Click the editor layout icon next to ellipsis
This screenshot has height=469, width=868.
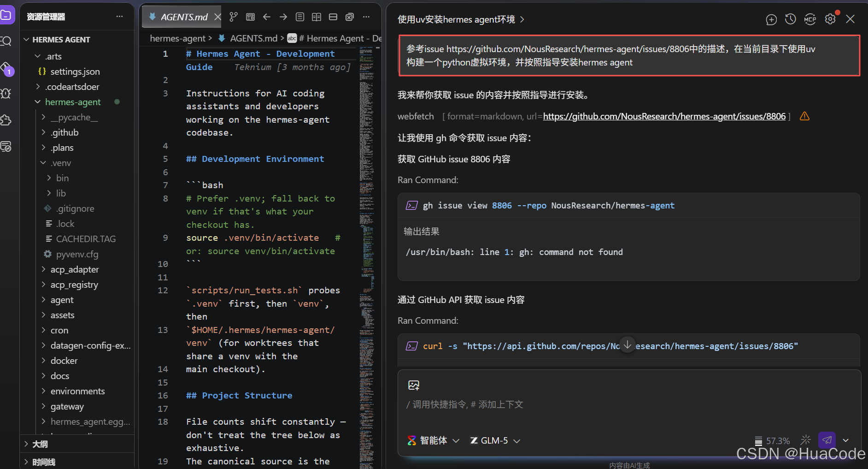click(x=350, y=17)
